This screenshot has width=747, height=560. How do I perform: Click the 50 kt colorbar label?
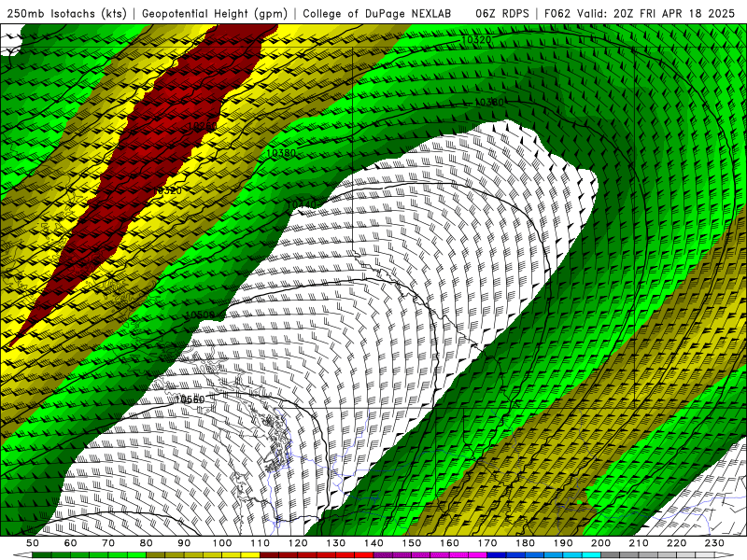click(x=33, y=543)
